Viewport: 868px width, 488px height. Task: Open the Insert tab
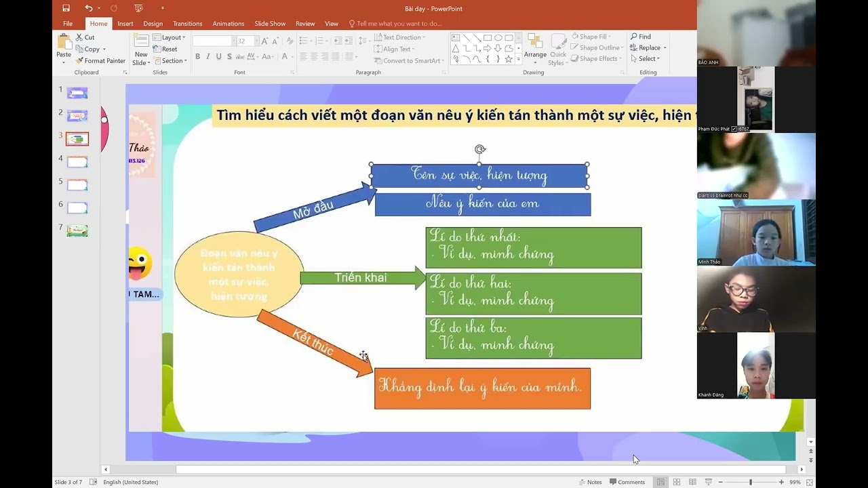pyautogui.click(x=125, y=23)
